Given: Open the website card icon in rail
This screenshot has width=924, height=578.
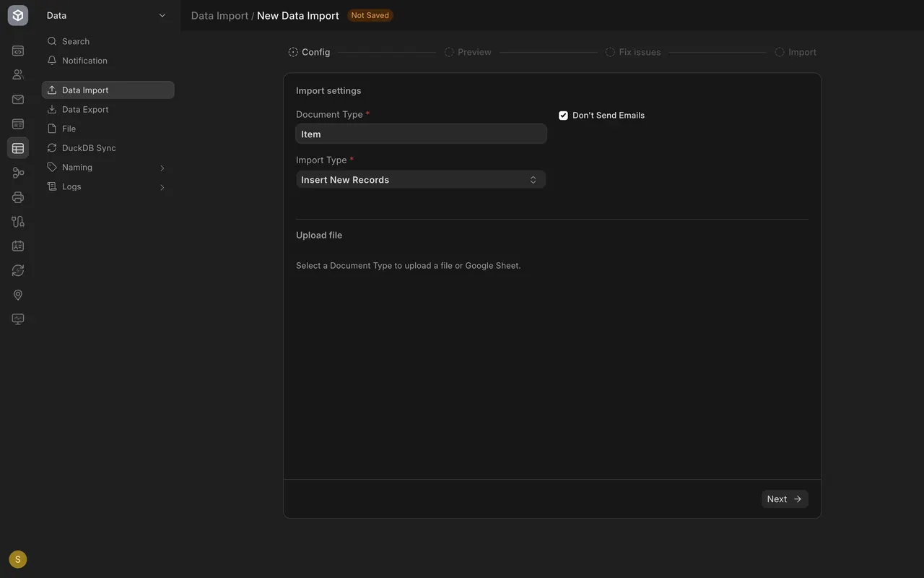Looking at the screenshot, I should [18, 124].
